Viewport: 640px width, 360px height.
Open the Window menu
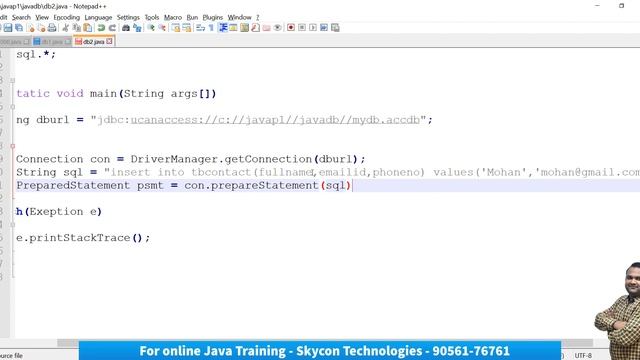(239, 18)
